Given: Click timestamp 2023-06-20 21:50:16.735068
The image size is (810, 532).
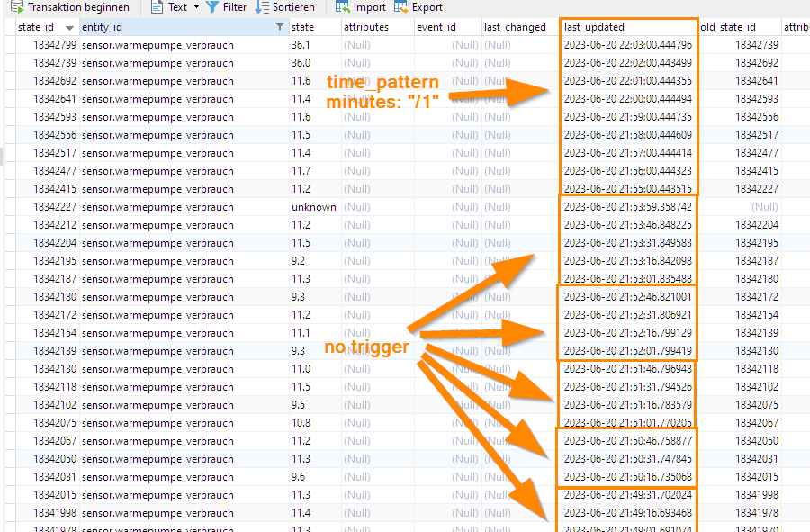Looking at the screenshot, I should (x=627, y=477).
